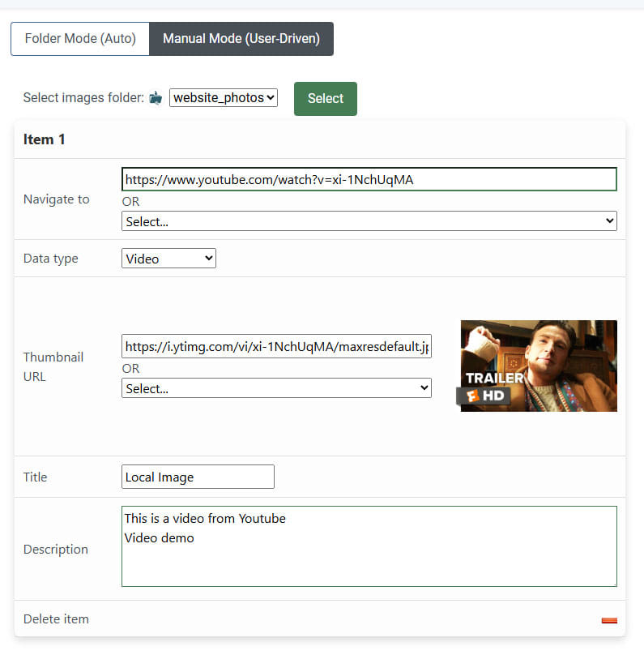644x672 pixels.
Task: Click the red delete item minus icon
Action: [x=609, y=620]
